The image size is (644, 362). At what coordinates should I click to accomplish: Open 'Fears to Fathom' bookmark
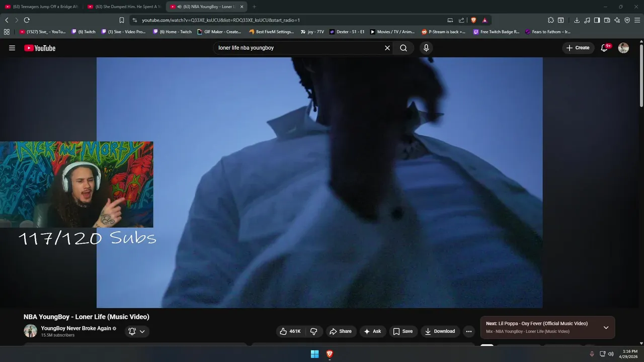pyautogui.click(x=548, y=32)
